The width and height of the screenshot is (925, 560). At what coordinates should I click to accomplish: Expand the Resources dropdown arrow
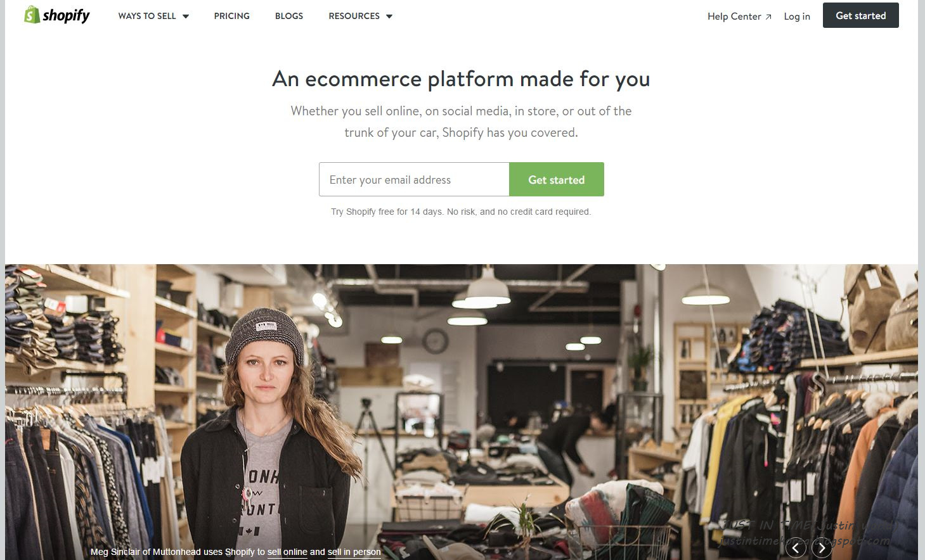pos(389,16)
